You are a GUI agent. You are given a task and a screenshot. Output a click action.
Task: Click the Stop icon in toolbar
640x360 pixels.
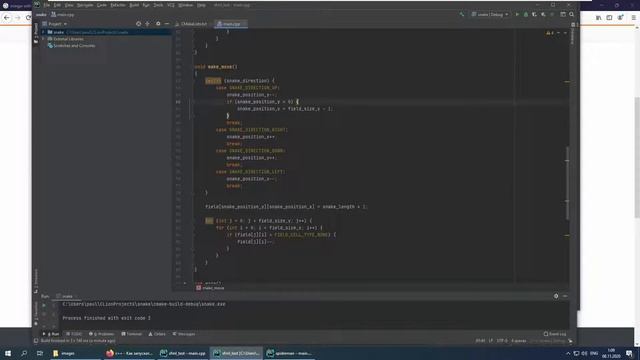[552, 14]
